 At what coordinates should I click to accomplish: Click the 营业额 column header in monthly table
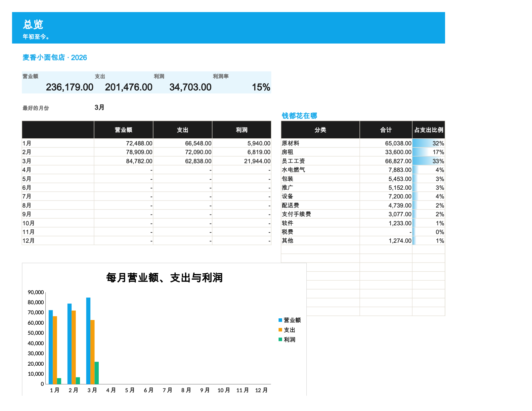(124, 130)
